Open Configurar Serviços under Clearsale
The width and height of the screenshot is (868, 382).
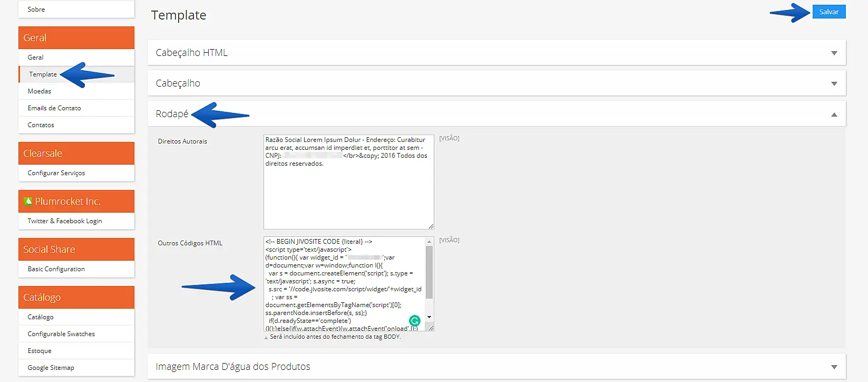pyautogui.click(x=56, y=173)
